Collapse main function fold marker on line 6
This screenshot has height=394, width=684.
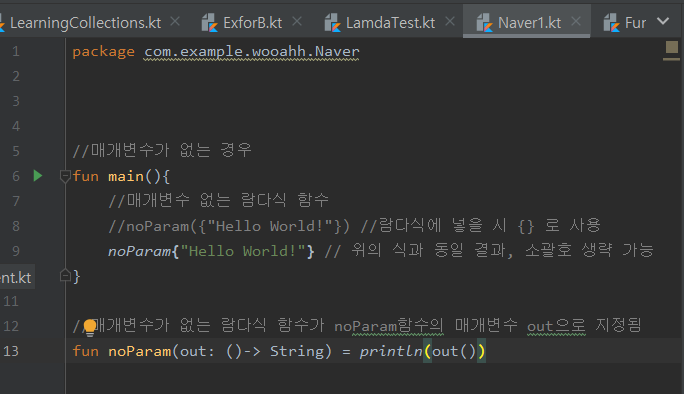tap(65, 176)
